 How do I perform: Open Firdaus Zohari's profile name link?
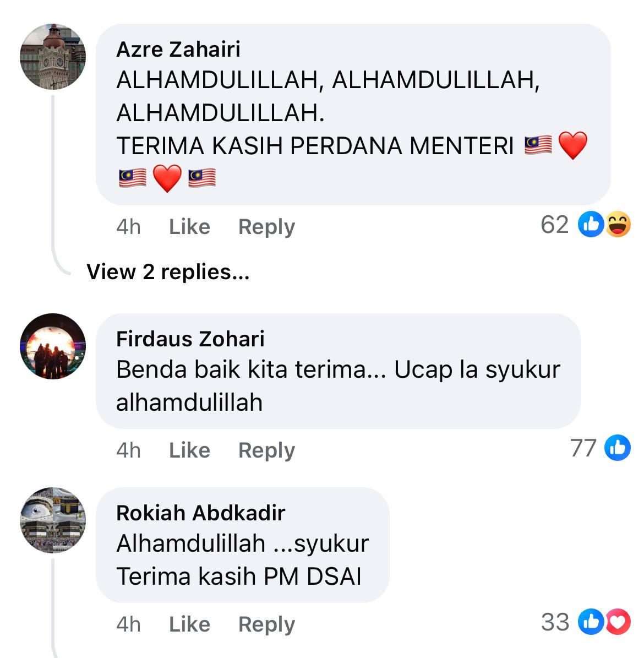(x=190, y=339)
